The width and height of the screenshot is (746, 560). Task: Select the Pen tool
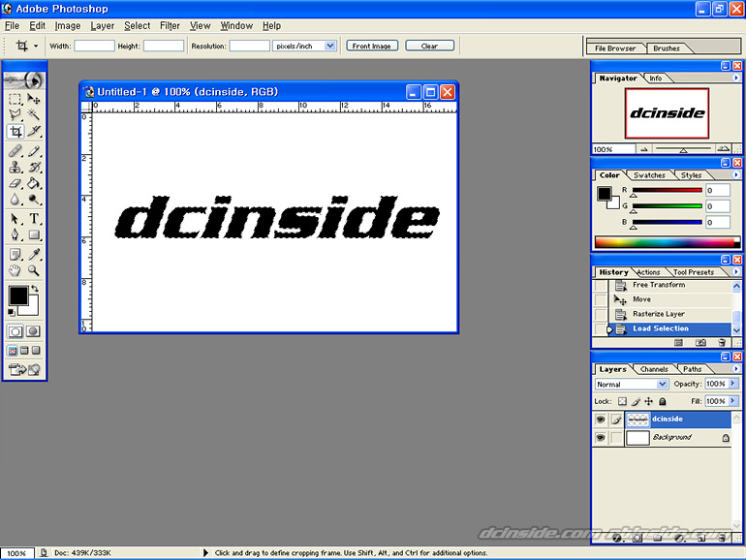click(x=16, y=235)
